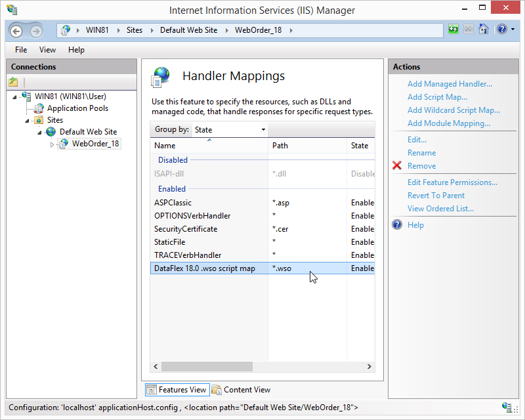
Task: Click the Handler Mappings feature icon
Action: pos(160,77)
